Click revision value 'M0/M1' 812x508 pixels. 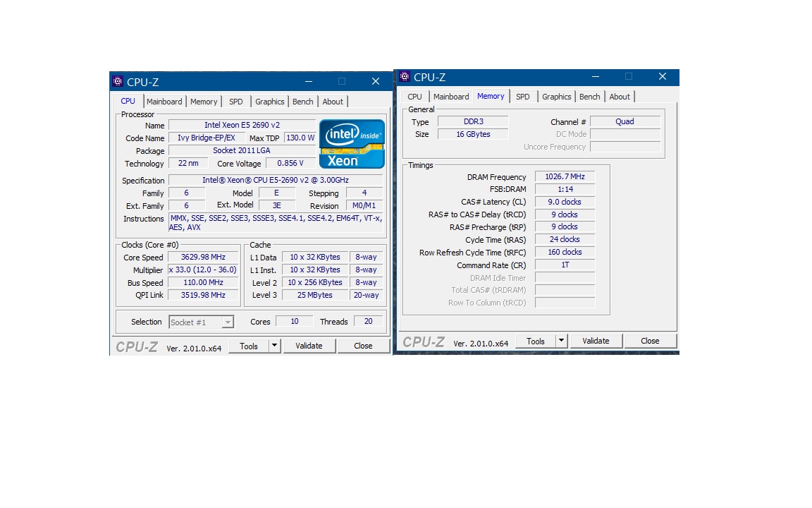(364, 206)
